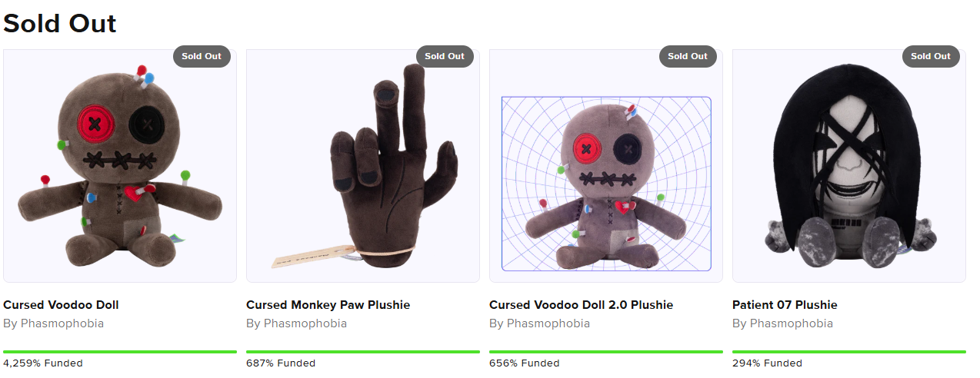980x378 pixels.
Task: Click the Cursed Voodoo Doll title
Action: pyautogui.click(x=61, y=305)
